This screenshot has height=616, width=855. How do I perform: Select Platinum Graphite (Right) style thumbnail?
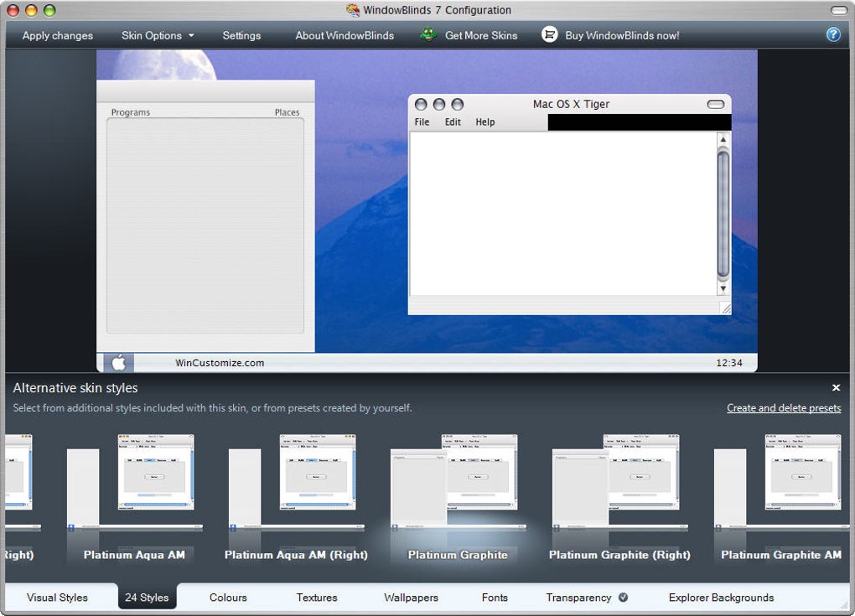point(620,483)
